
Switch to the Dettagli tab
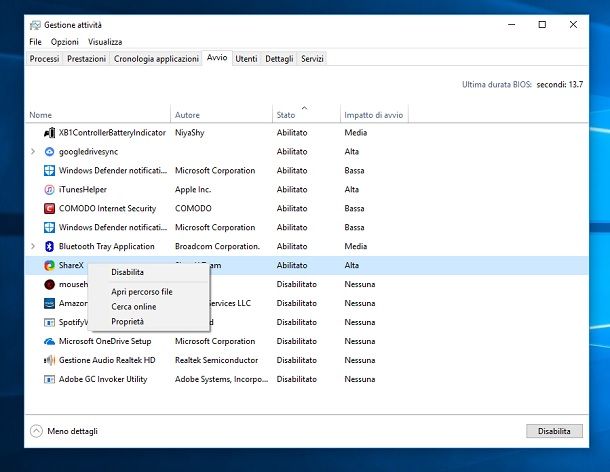point(279,59)
